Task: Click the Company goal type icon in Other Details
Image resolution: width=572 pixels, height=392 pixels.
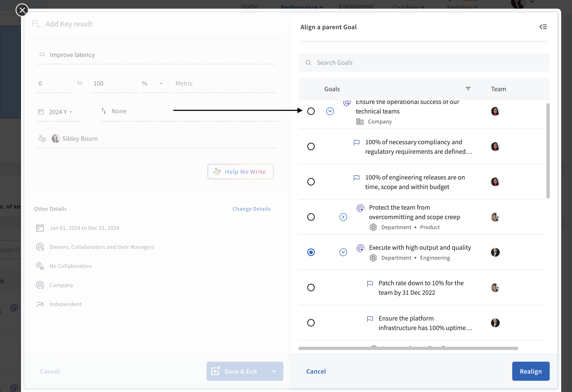Action: point(40,285)
